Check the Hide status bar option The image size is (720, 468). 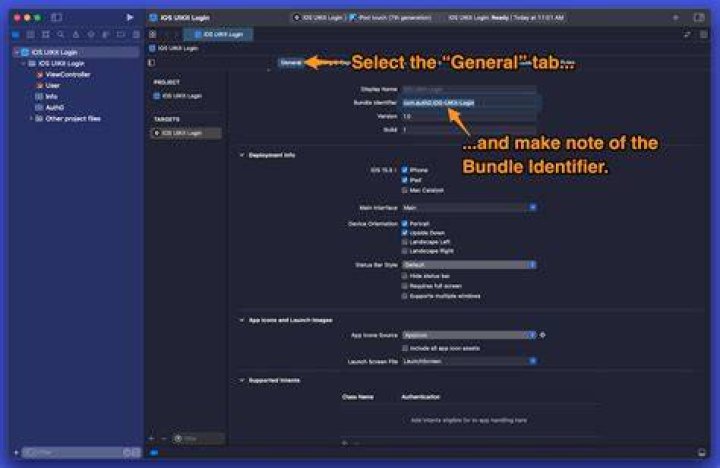[405, 276]
